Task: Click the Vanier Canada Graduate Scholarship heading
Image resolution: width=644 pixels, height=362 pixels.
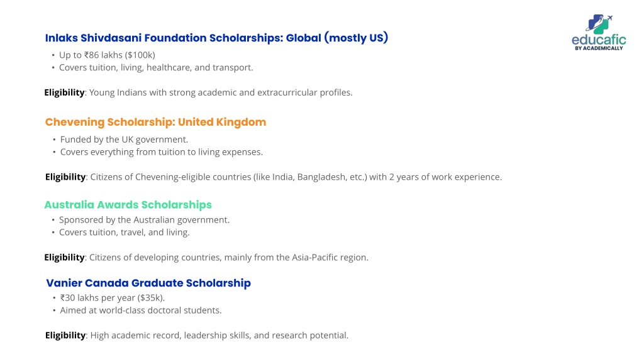Action: coord(148,283)
